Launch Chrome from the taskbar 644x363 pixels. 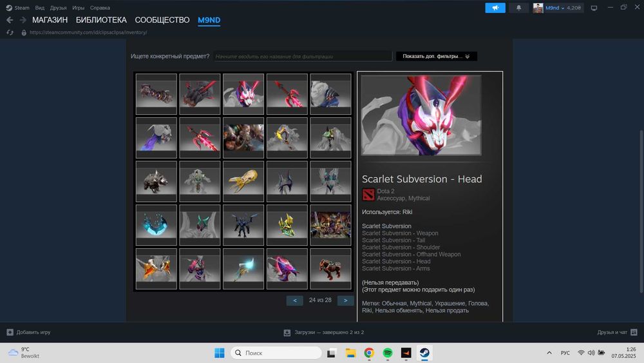pyautogui.click(x=369, y=353)
